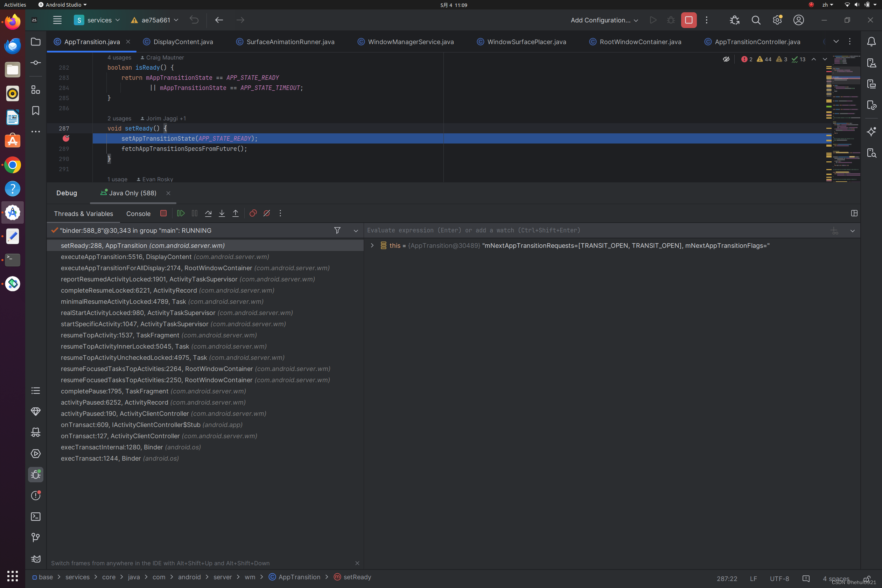Click the Step Into button

222,213
